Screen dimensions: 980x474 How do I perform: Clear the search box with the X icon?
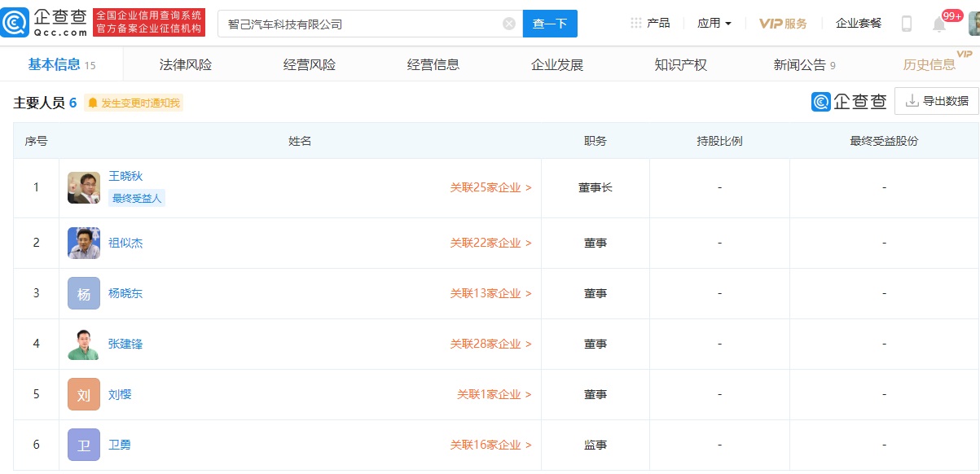click(509, 24)
